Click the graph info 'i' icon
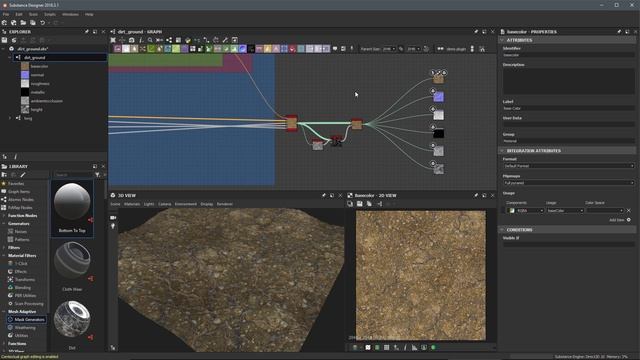The image size is (640, 360). [141, 40]
